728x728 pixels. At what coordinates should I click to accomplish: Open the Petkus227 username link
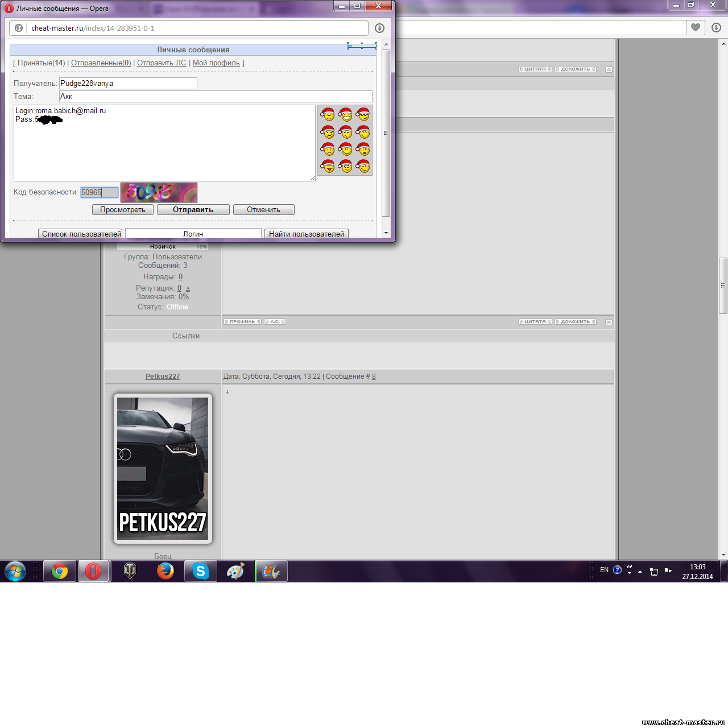coord(163,377)
